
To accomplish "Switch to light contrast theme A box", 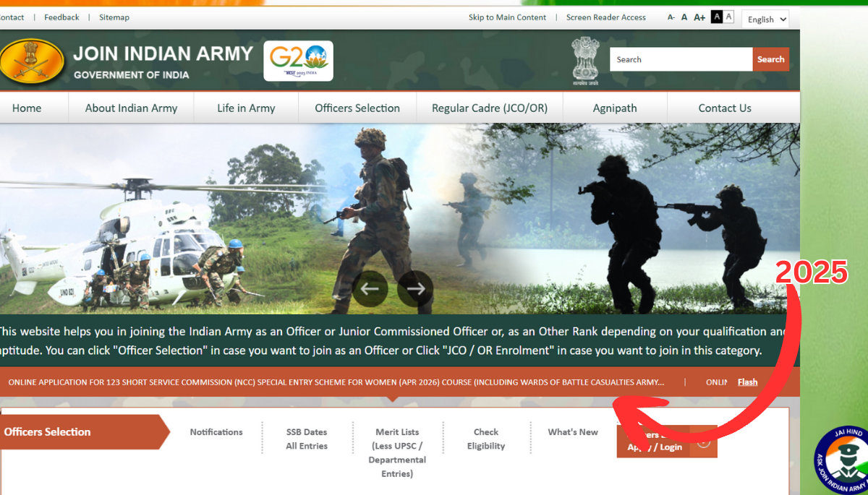I will tap(728, 17).
